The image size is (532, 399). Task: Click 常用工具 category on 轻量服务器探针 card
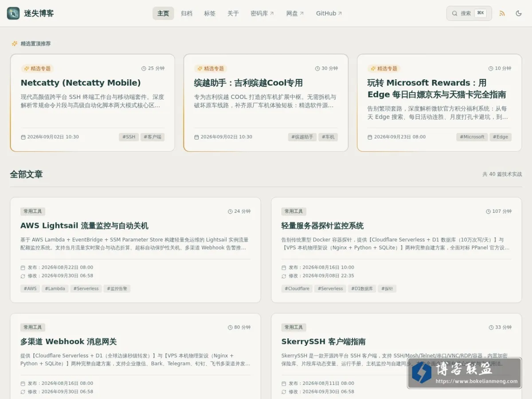pos(293,211)
